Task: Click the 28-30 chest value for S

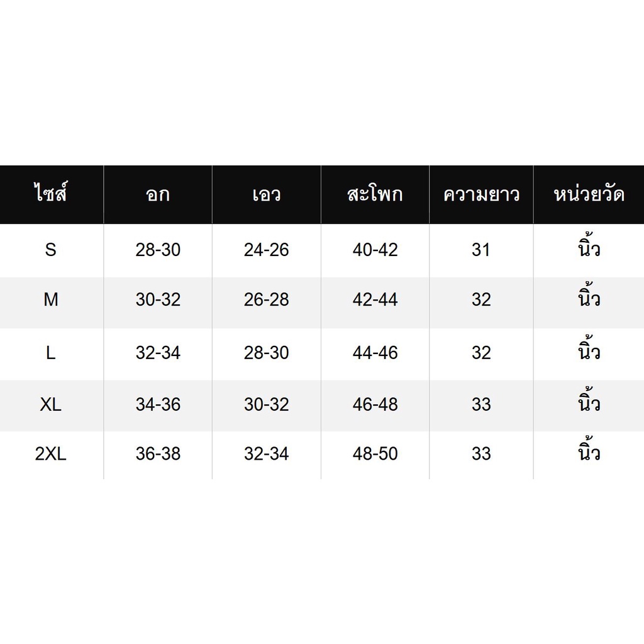Action: click(158, 250)
